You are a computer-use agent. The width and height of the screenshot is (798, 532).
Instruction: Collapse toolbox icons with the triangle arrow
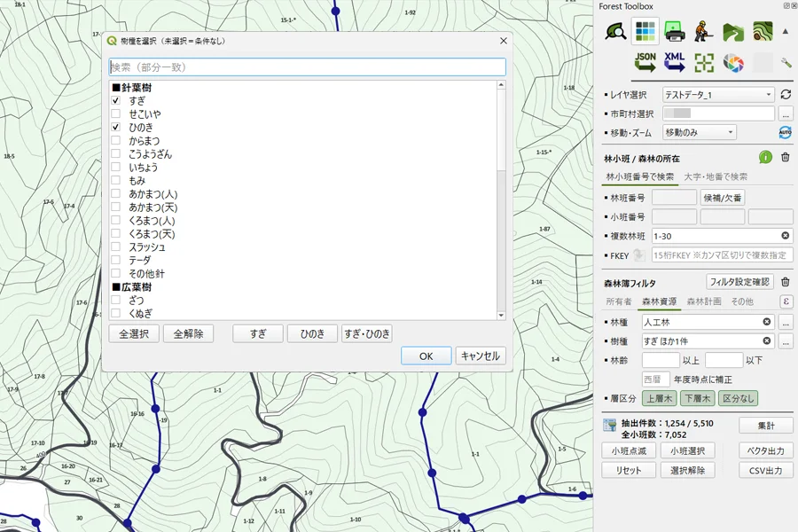point(786,32)
